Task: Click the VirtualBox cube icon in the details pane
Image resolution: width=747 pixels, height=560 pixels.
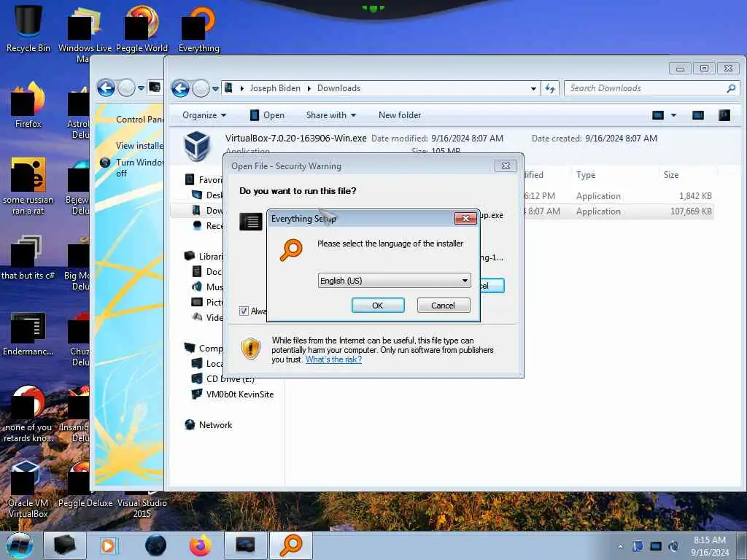Action: pyautogui.click(x=196, y=146)
